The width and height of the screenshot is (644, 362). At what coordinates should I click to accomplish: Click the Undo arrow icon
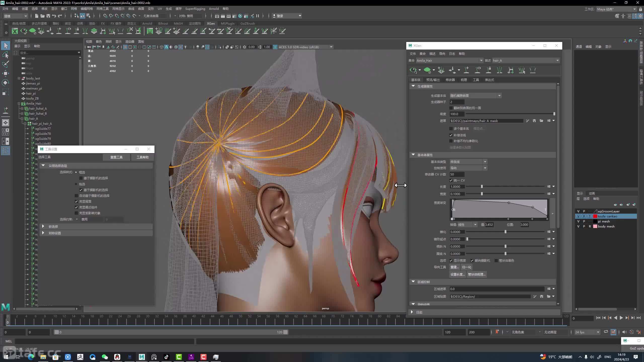[x=54, y=16]
